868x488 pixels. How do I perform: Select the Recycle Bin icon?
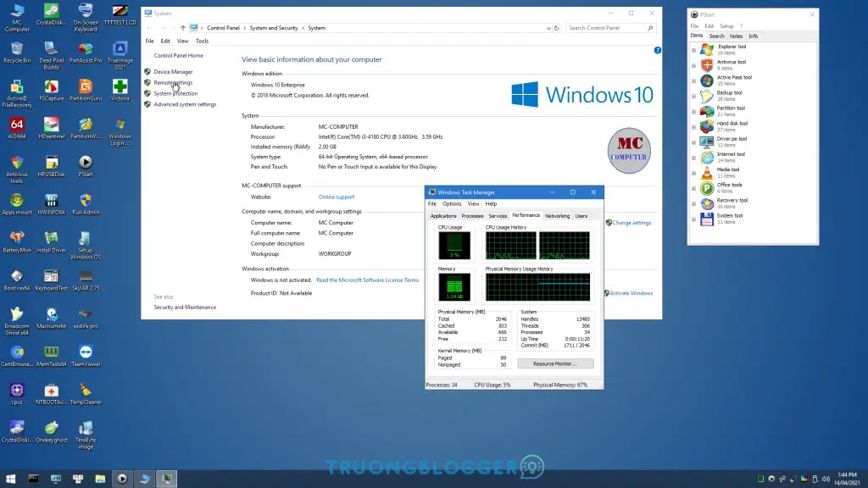(17, 53)
